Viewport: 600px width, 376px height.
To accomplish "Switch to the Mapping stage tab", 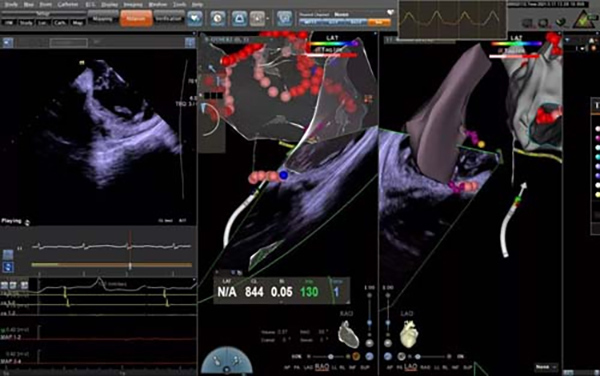I will click(103, 19).
